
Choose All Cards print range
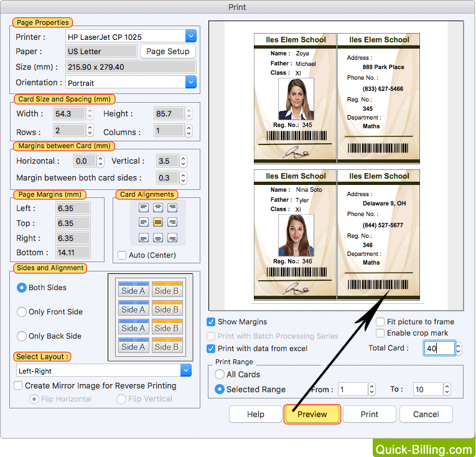[220, 375]
